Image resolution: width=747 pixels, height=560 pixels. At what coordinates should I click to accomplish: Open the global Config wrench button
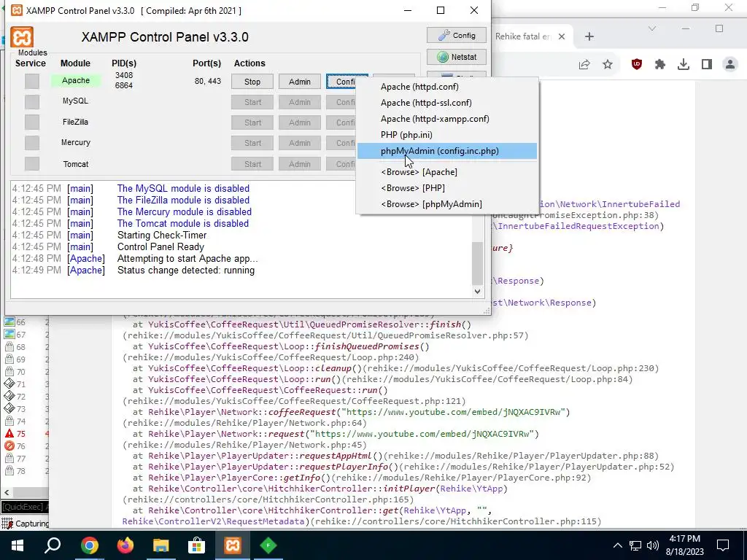tap(457, 35)
